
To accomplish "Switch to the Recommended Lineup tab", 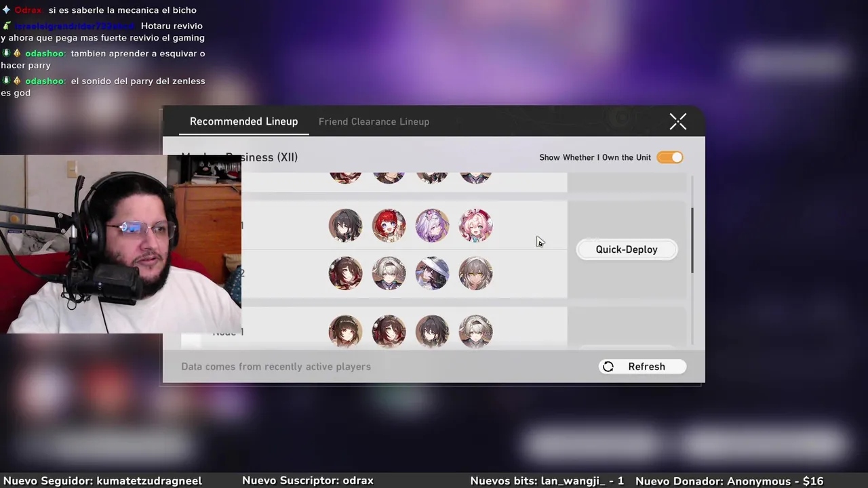I will click(243, 121).
